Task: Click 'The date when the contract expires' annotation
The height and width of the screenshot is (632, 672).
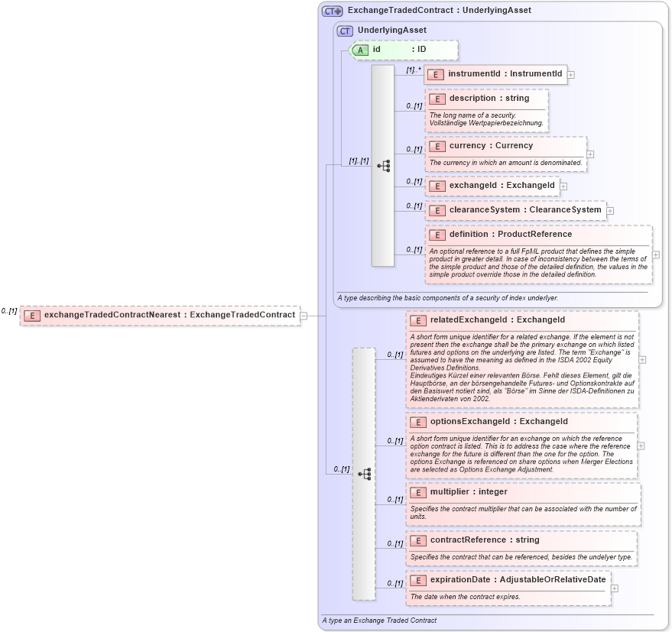Action: coord(465,597)
